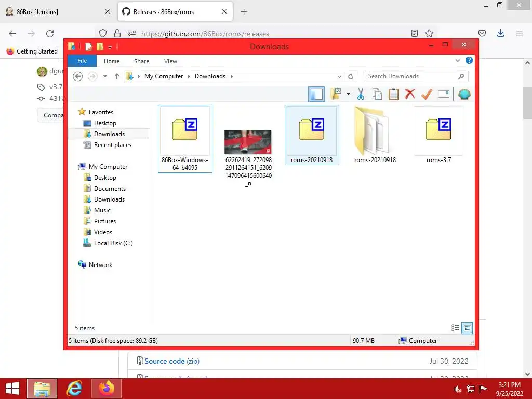The height and width of the screenshot is (399, 532).
Task: Save page to Pocket icon
Action: 482,33
